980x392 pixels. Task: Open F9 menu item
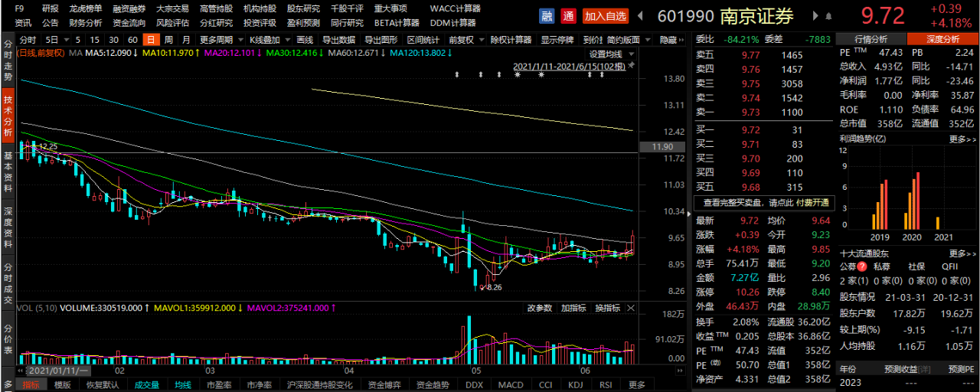(20, 8)
